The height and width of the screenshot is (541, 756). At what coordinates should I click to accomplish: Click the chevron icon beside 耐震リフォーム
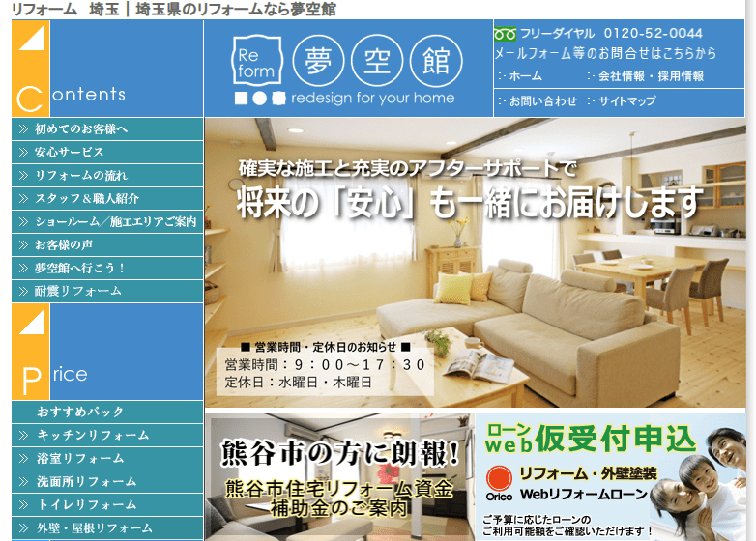coord(22,291)
